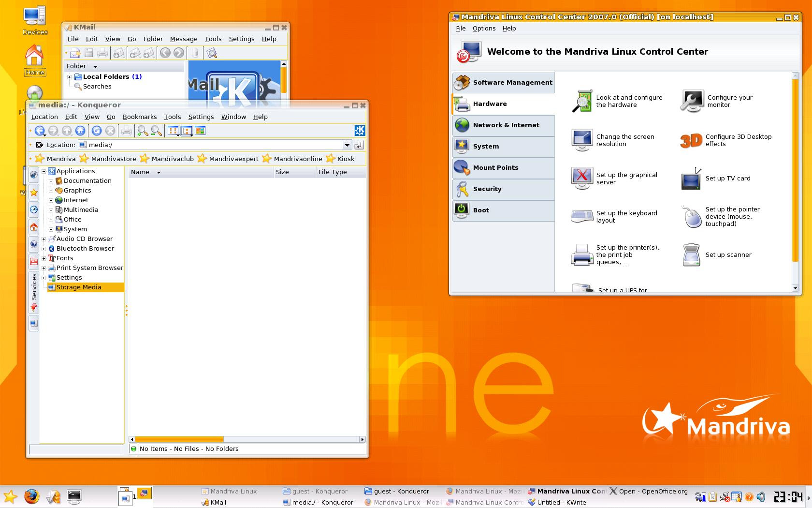Viewport: 812px width, 508px height.
Task: Expand the Documentation tree node
Action: click(x=51, y=181)
